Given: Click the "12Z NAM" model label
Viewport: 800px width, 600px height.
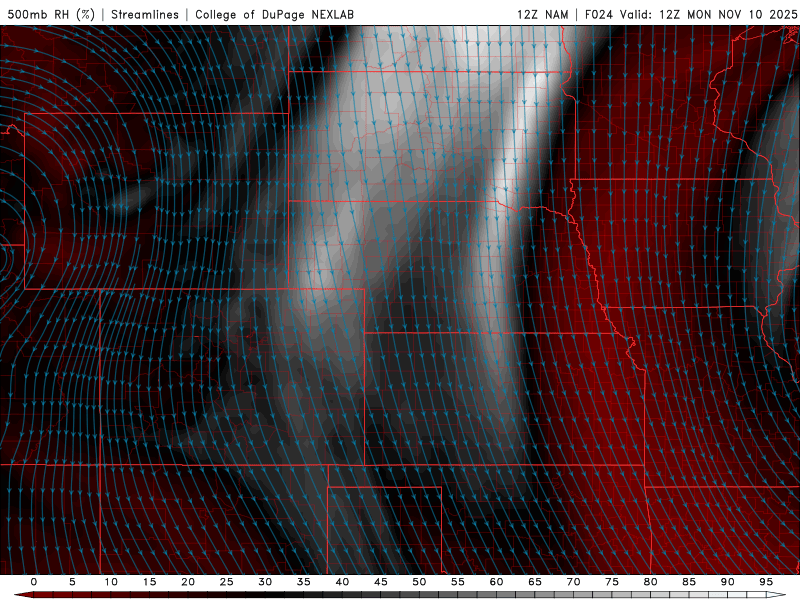Looking at the screenshot, I should point(542,14).
